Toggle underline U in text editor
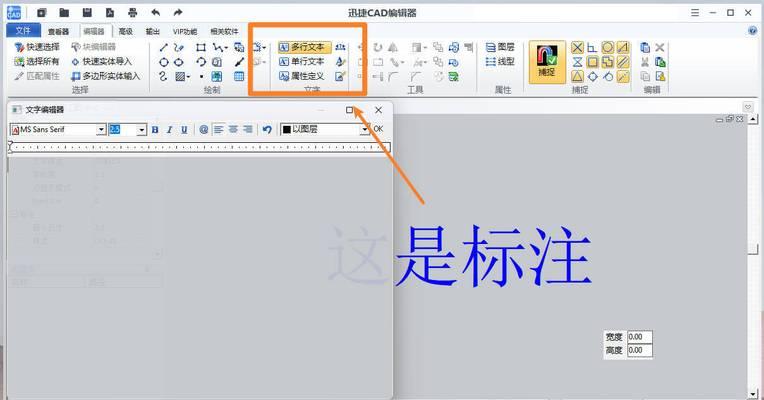 184,129
